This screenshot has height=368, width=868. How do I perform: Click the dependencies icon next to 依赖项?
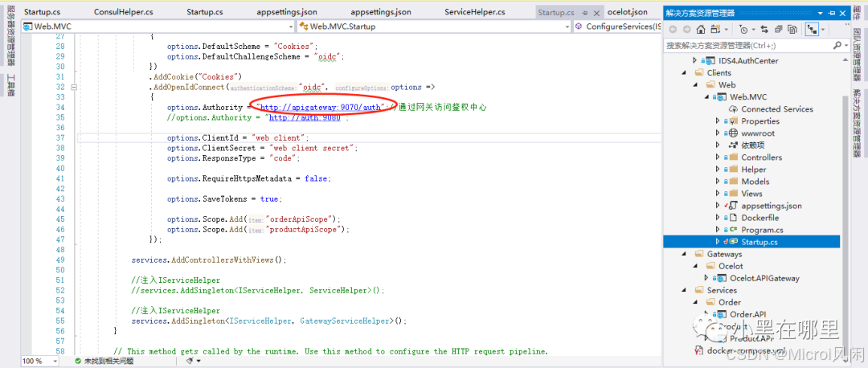[733, 145]
